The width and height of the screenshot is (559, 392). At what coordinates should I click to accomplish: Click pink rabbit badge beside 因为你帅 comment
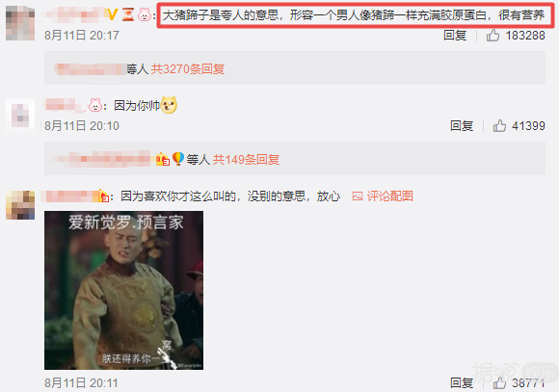(95, 105)
